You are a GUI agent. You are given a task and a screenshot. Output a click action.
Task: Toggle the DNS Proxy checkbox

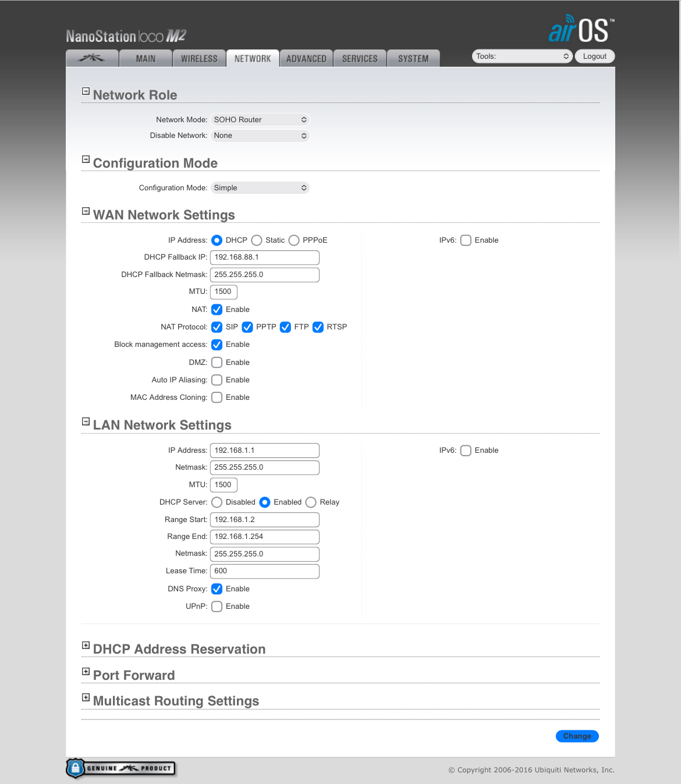tap(217, 589)
